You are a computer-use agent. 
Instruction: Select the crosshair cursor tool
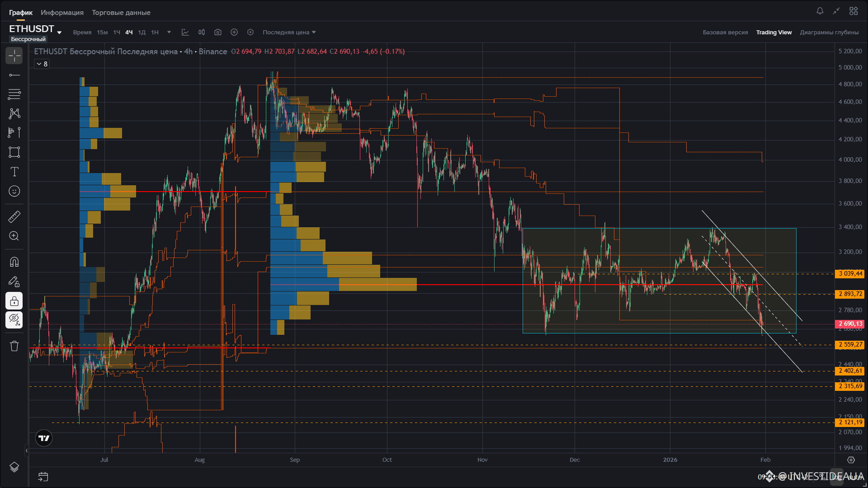coord(14,56)
